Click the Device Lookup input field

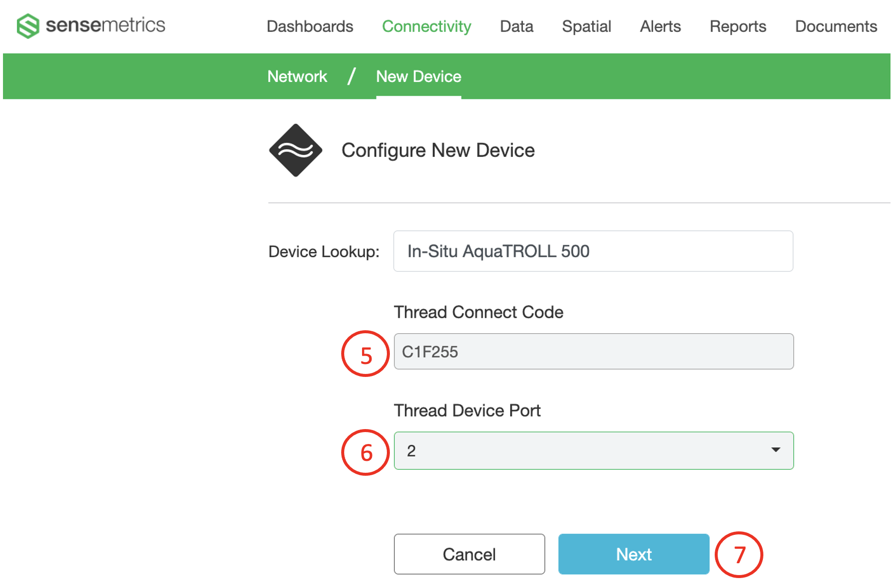click(x=593, y=251)
